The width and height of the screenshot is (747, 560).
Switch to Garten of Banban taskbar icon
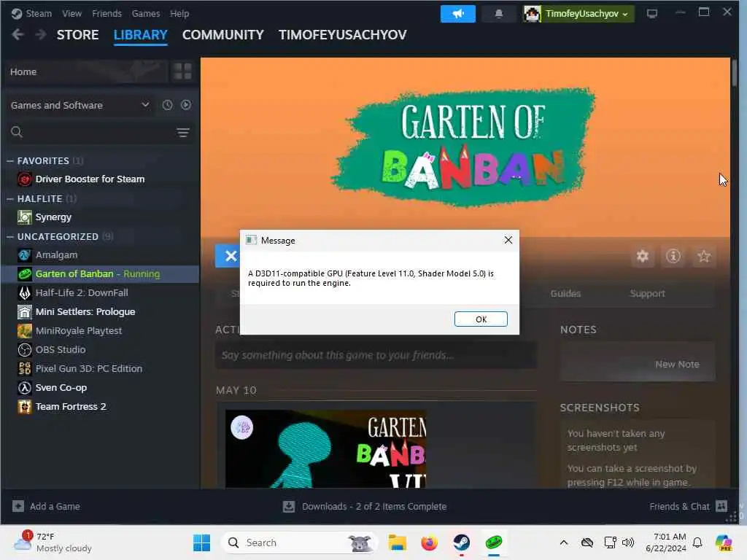coord(494,542)
